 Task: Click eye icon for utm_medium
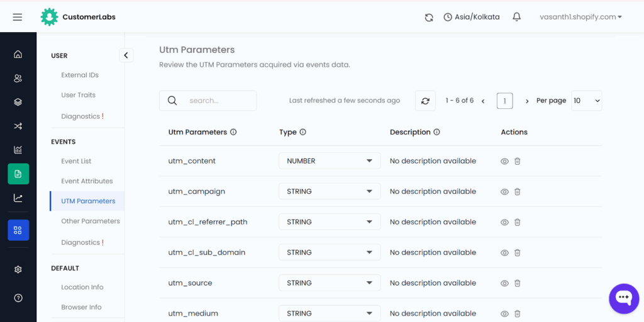(x=505, y=314)
